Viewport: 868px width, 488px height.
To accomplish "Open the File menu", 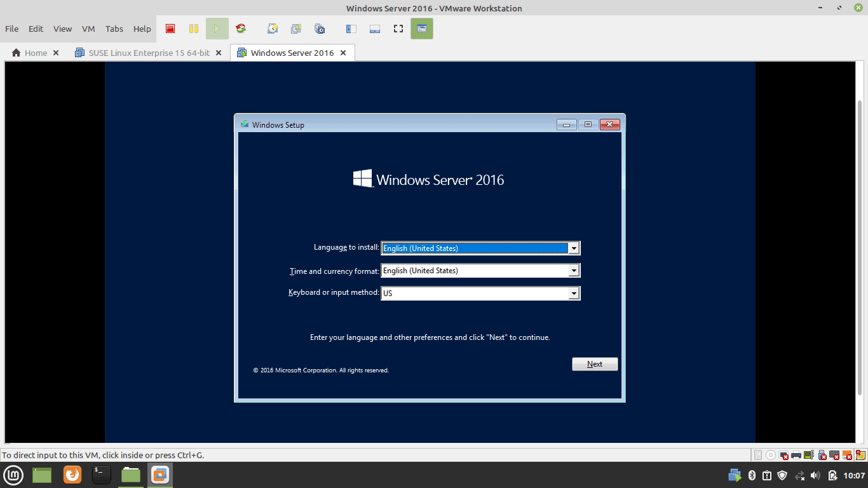I will click(x=12, y=29).
